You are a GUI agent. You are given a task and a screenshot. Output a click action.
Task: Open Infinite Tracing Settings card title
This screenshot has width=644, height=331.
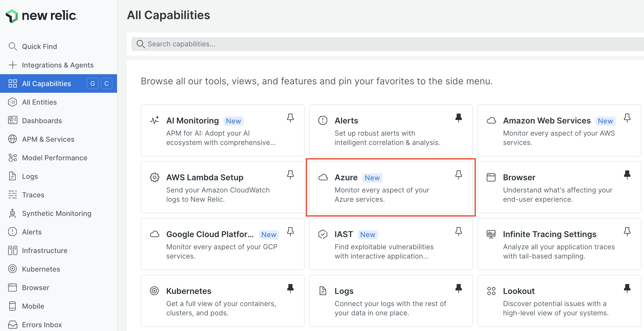pos(550,234)
